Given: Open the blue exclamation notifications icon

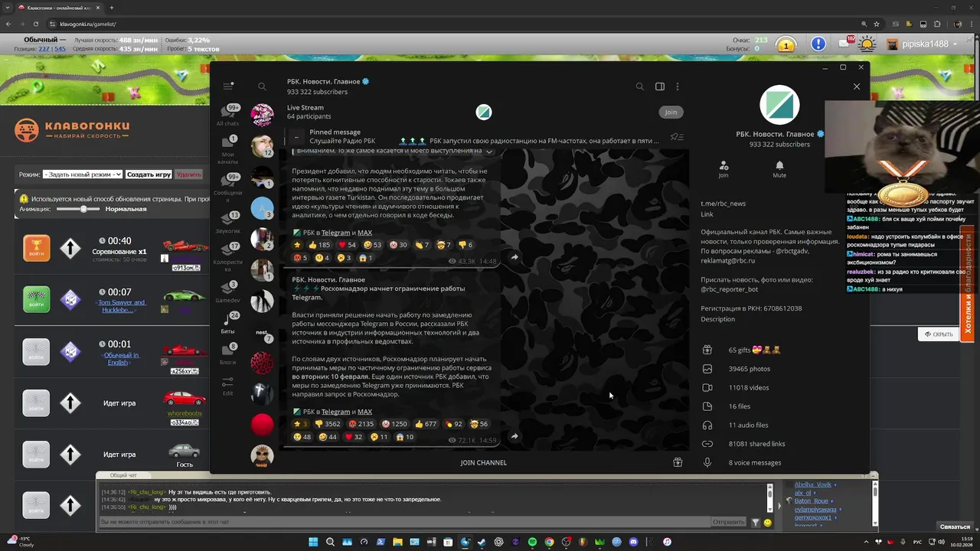Looking at the screenshot, I should coord(818,44).
